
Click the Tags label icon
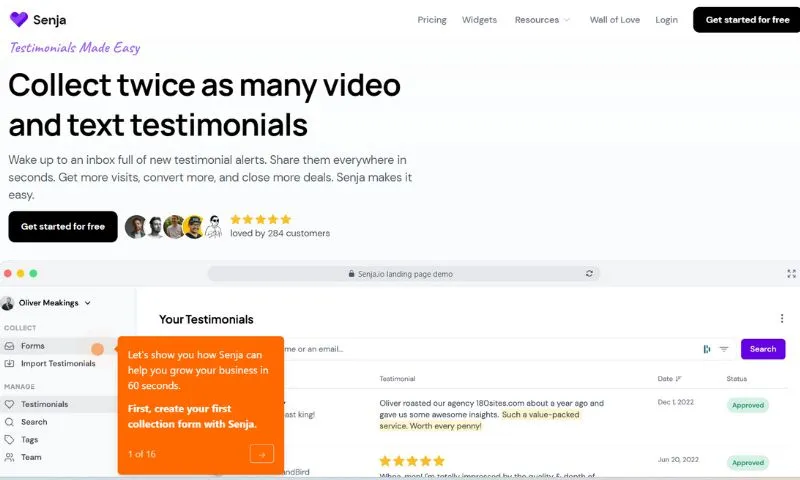(9, 440)
